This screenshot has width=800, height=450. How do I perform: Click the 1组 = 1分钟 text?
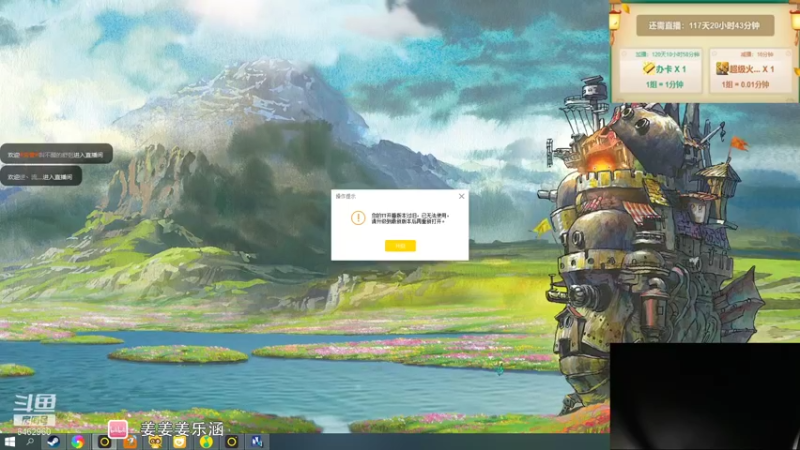pyautogui.click(x=664, y=85)
